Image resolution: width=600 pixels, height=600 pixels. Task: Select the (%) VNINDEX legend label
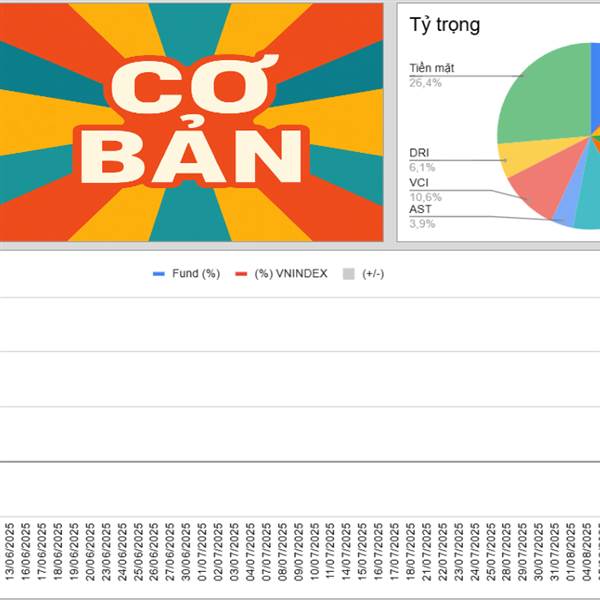tap(291, 274)
